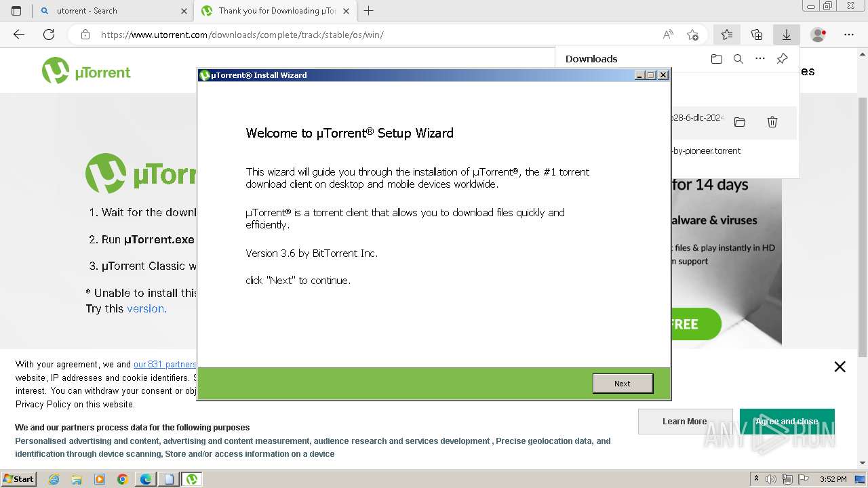Close the 'utorrent - Search' tab
The image size is (868, 488).
[x=184, y=11]
